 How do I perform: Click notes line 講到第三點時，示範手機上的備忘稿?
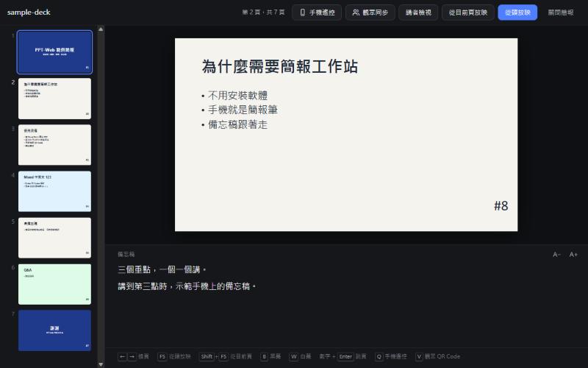pyautogui.click(x=187, y=286)
